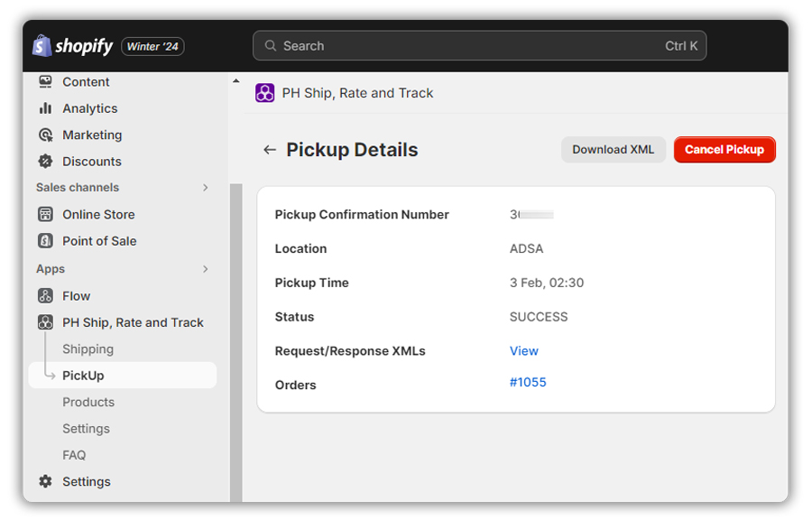Screen dimensions: 812x521
Task: Open the Content menu item
Action: click(x=86, y=82)
